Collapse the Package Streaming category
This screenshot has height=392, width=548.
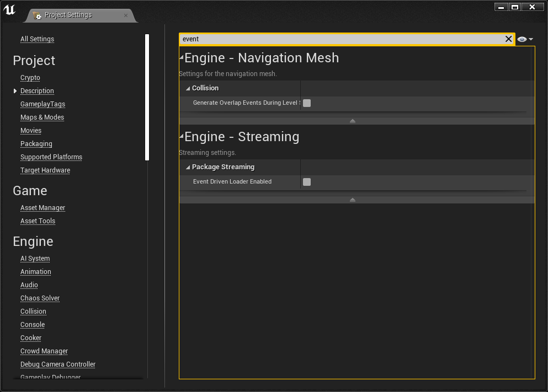(188, 167)
